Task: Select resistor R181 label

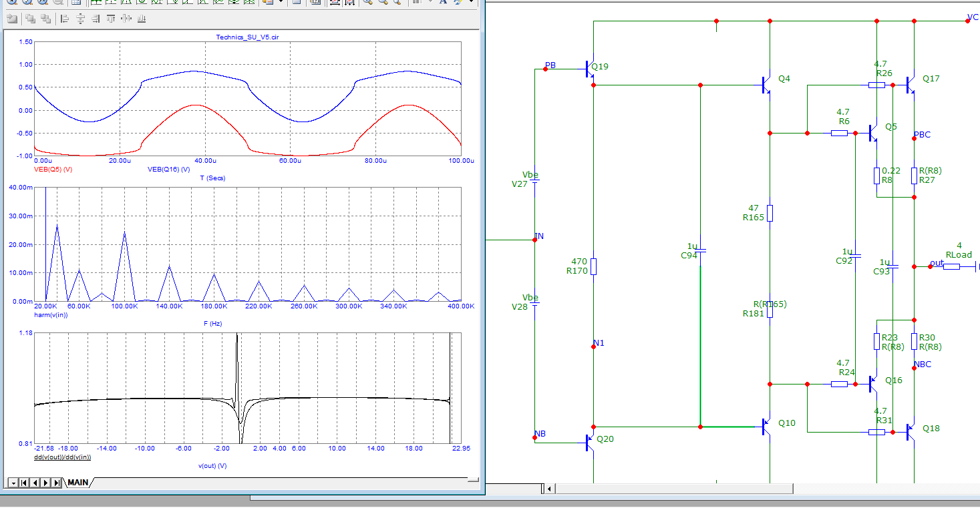Action: pos(754,314)
